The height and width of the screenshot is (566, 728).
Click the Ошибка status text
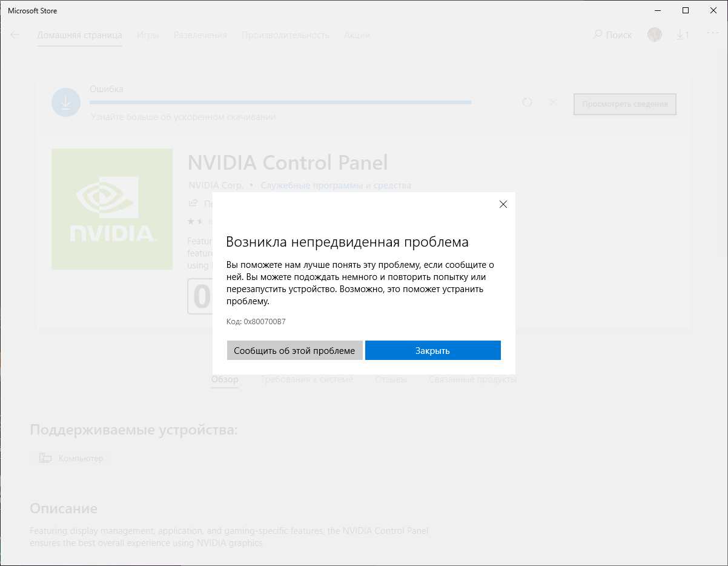pos(107,89)
